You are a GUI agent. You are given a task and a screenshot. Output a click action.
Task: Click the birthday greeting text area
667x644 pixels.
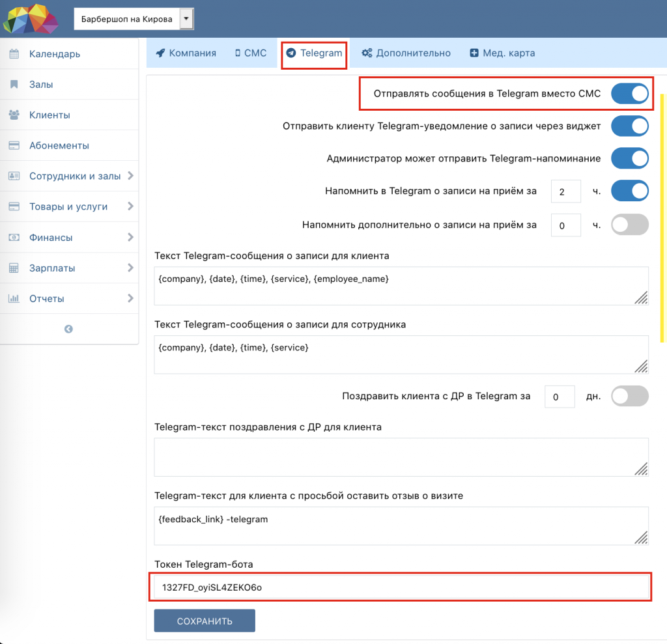tap(401, 457)
